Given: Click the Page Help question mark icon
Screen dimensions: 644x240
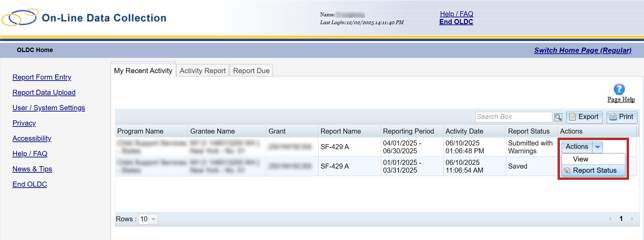Looking at the screenshot, I should tap(619, 89).
